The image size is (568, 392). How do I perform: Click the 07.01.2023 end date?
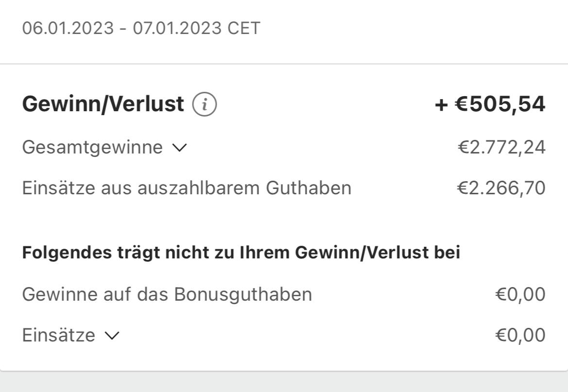click(x=177, y=28)
